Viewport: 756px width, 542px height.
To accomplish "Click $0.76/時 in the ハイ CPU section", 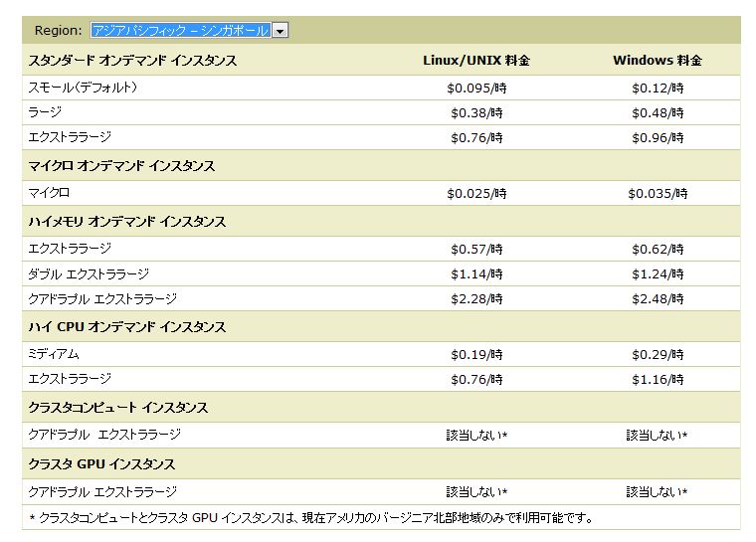I will [476, 380].
